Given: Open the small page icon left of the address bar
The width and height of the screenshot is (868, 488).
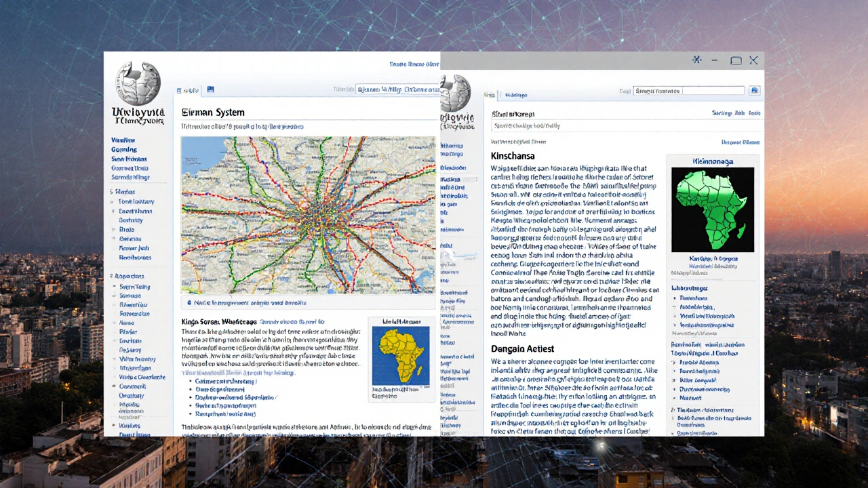Looking at the screenshot, I should pos(179,90).
